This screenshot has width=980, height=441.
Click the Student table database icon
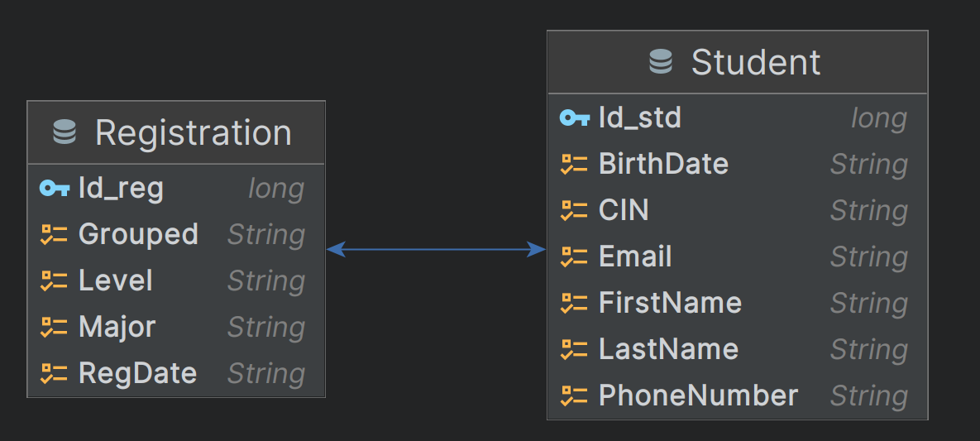[661, 62]
